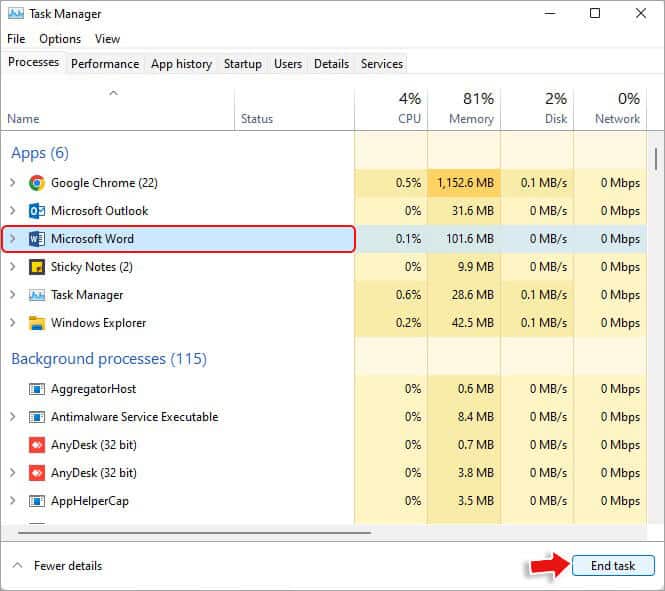Click the Microsoft Word icon
Screen dimensions: 665x591
[37, 239]
